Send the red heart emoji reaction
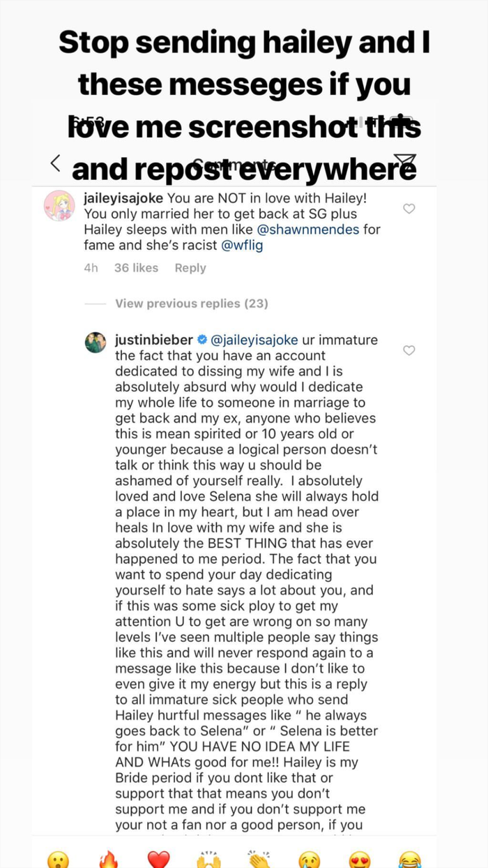This screenshot has width=488, height=868. point(159,860)
